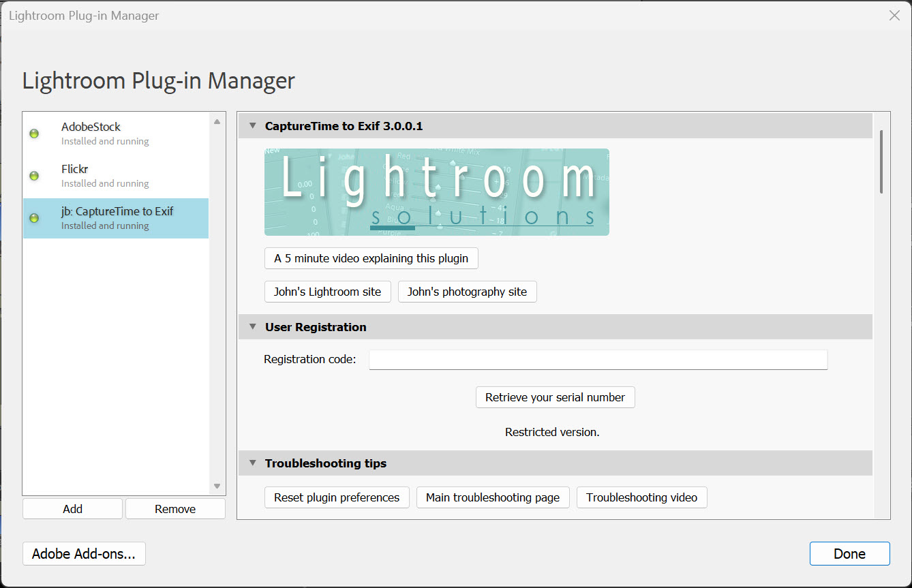Select the AdobeStock plug-in
Screen dimensions: 912x588
[116, 134]
